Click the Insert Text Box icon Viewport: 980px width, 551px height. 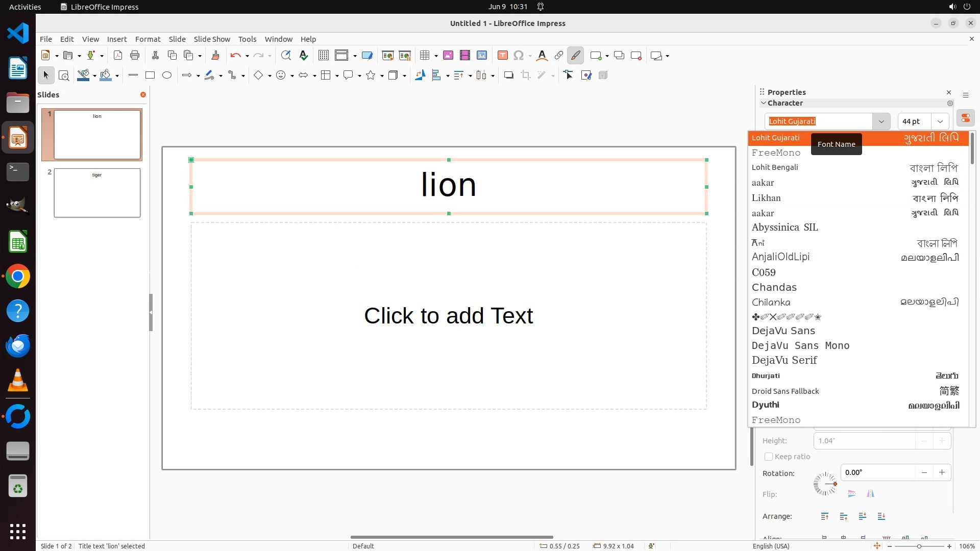tap(503, 56)
